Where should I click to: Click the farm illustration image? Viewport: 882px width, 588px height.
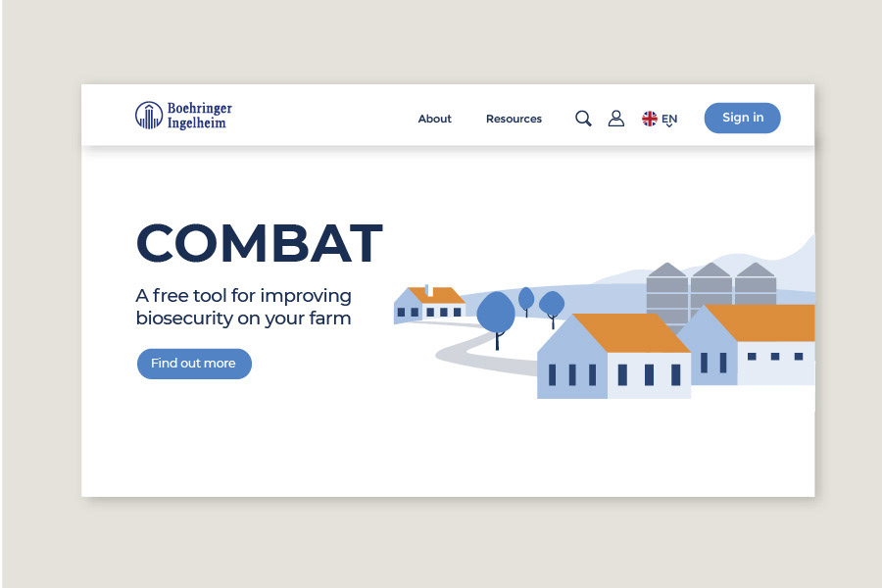point(604,317)
